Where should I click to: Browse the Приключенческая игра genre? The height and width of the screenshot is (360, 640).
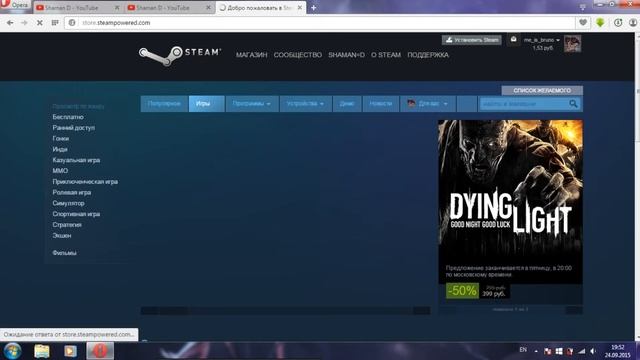[x=85, y=182]
